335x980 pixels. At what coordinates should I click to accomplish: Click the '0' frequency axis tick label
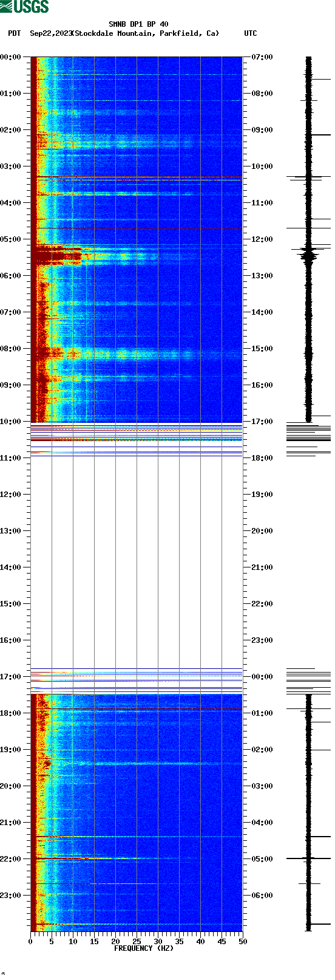[30, 942]
